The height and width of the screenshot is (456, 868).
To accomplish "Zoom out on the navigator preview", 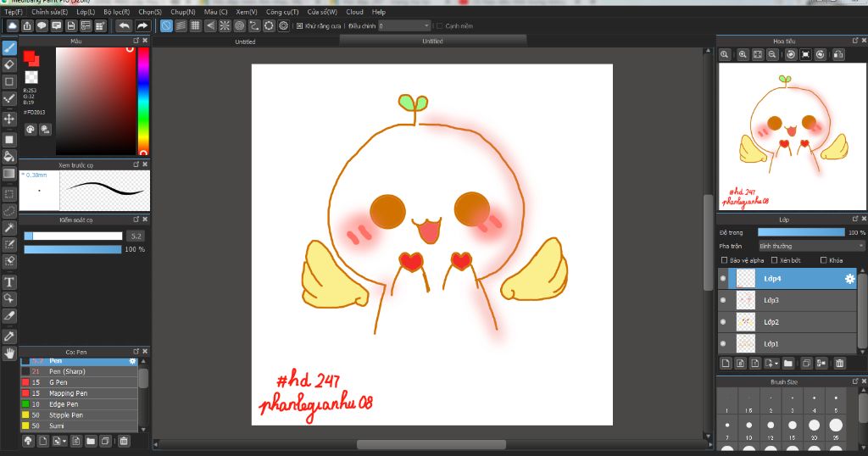I will (x=771, y=54).
